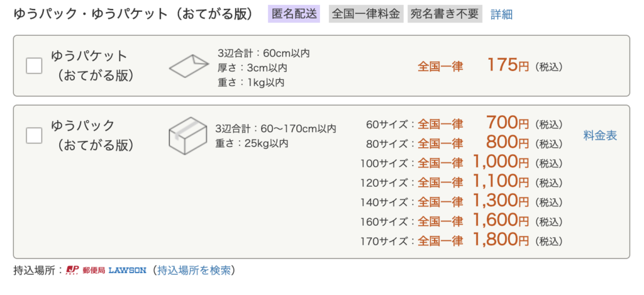Click the 匿名配送 purple tag

pyautogui.click(x=294, y=14)
